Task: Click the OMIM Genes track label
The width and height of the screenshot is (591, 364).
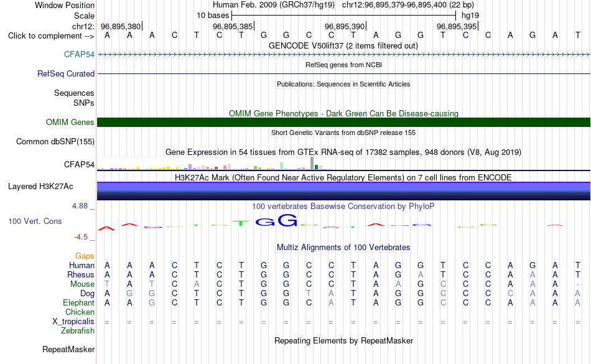Action: pyautogui.click(x=70, y=122)
